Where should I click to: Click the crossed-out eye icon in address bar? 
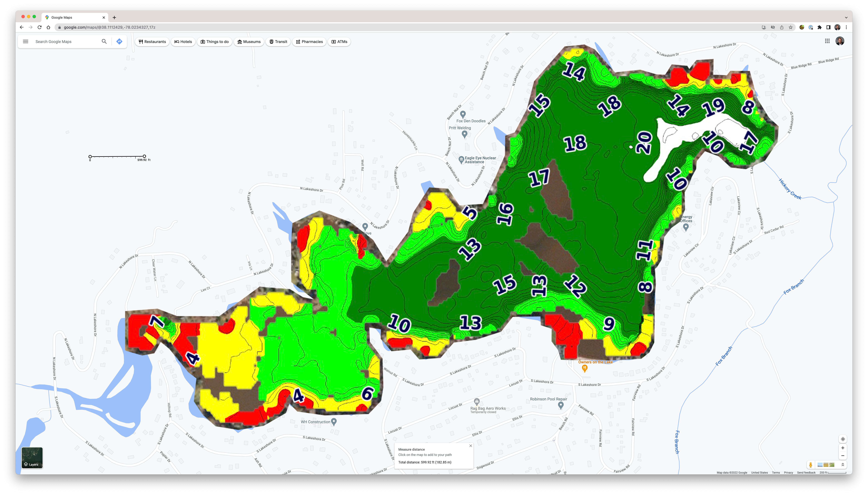tap(773, 27)
